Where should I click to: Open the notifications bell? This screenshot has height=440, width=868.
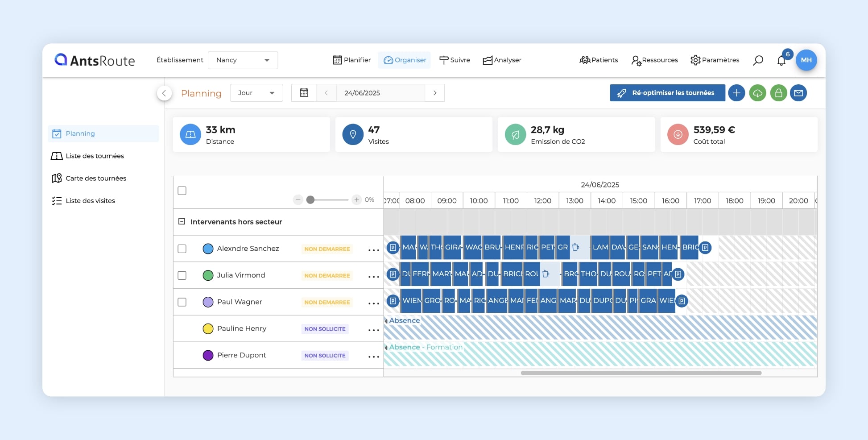pos(781,61)
